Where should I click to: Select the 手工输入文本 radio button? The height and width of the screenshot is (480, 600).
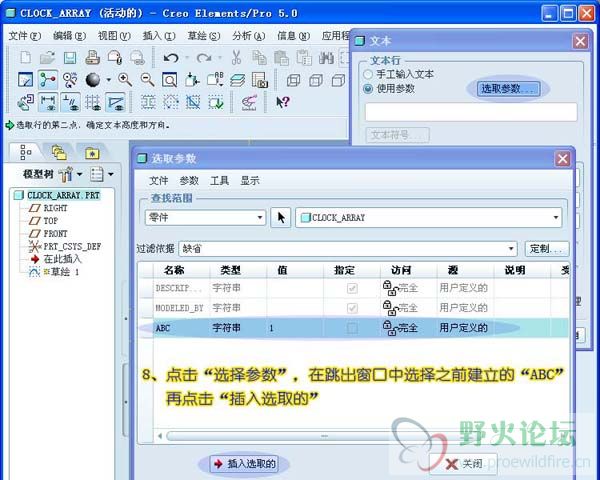[x=368, y=74]
